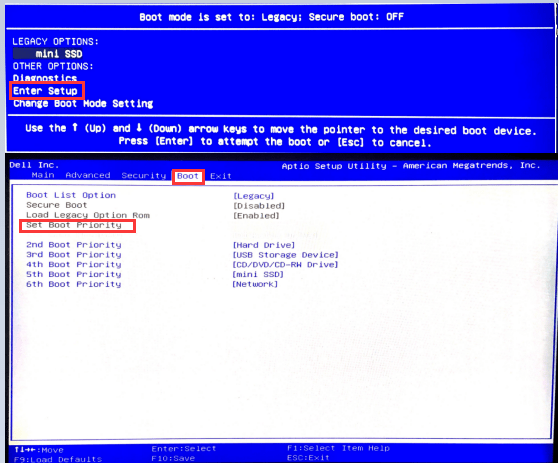This screenshot has width=559, height=463.
Task: Toggle Secure Boot Disabled value
Action: pos(259,206)
